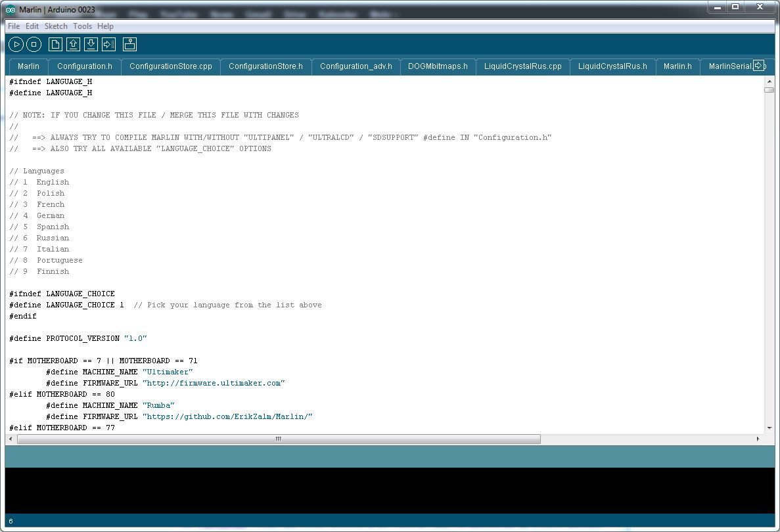Minimize the Arduino window
The height and width of the screenshot is (532, 780).
point(718,7)
